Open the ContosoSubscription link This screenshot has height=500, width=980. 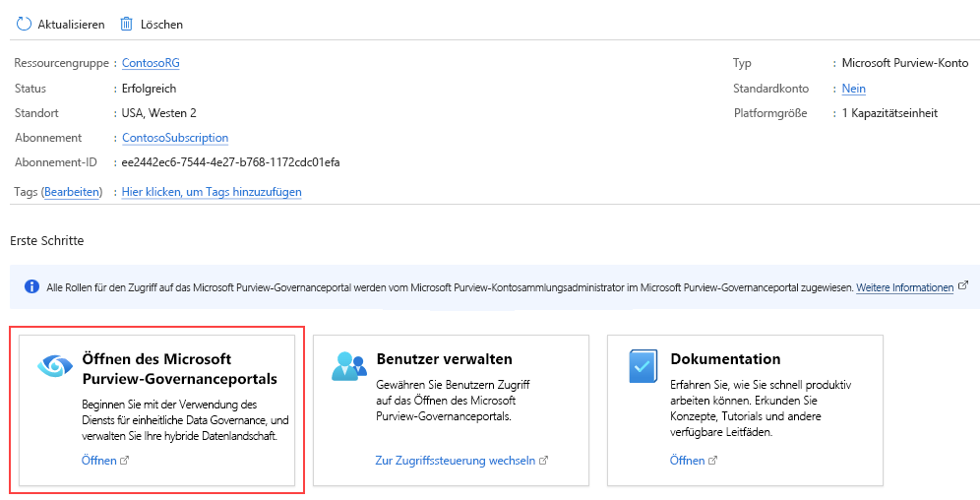pos(175,138)
